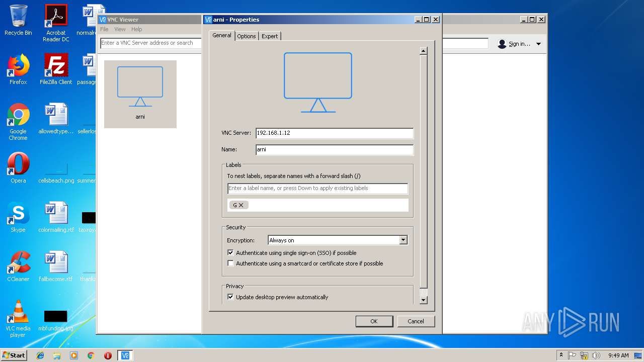Switch to the Expert tab
This screenshot has width=644, height=362.
click(x=270, y=36)
